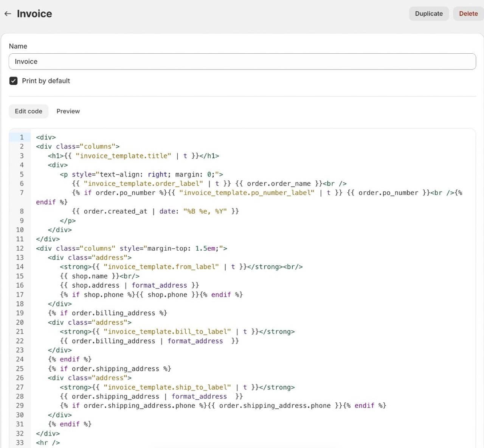Click the 'invoice_template.title' string on line 3

[x=123, y=156]
